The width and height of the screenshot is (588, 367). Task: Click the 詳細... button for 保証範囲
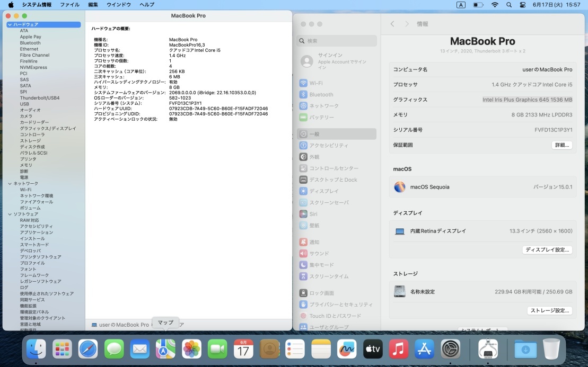point(561,145)
